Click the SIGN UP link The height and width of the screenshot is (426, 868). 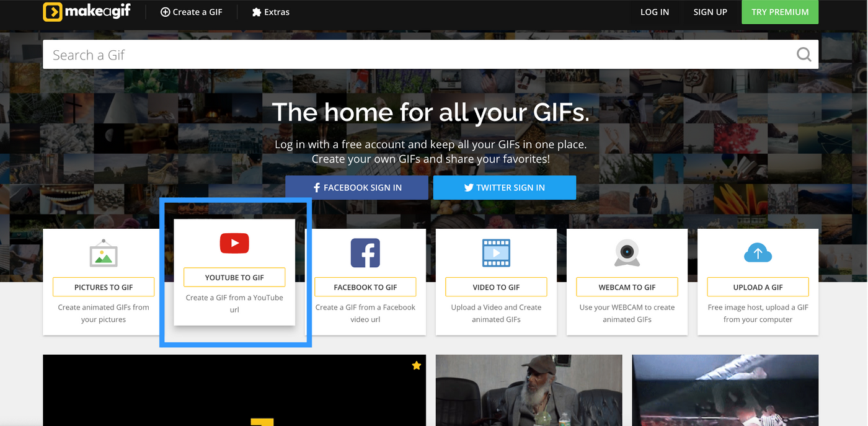pyautogui.click(x=710, y=12)
